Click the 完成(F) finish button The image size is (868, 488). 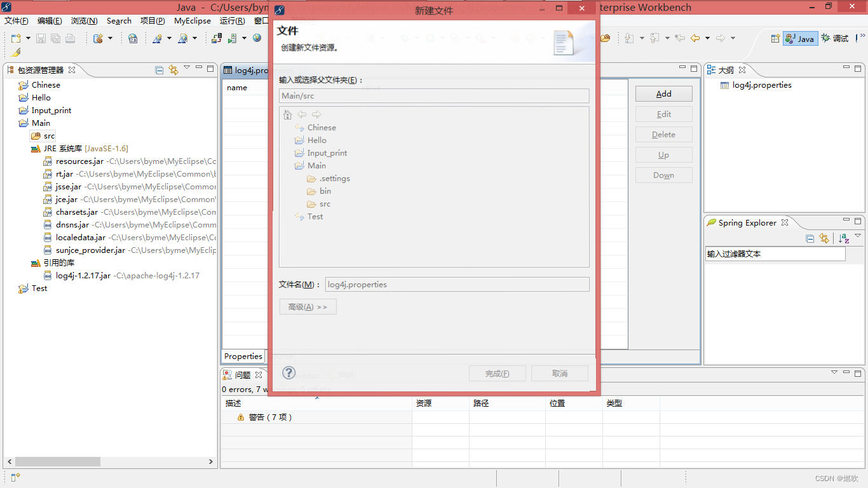pos(498,374)
